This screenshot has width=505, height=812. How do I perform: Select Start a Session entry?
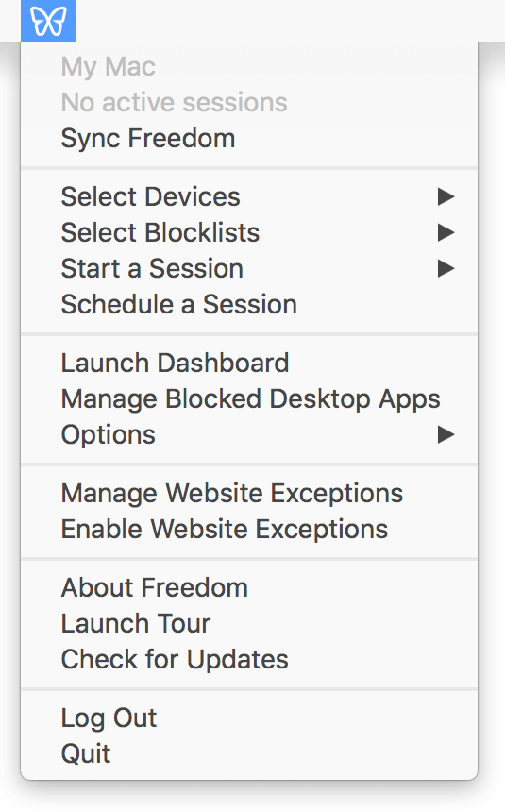pos(249,268)
